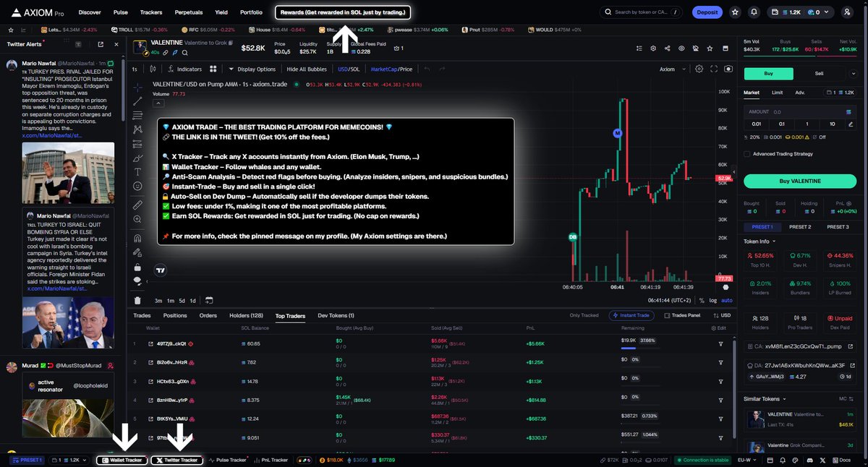Select the Sell tab button
Viewport: 868px width, 467px height.
point(819,73)
